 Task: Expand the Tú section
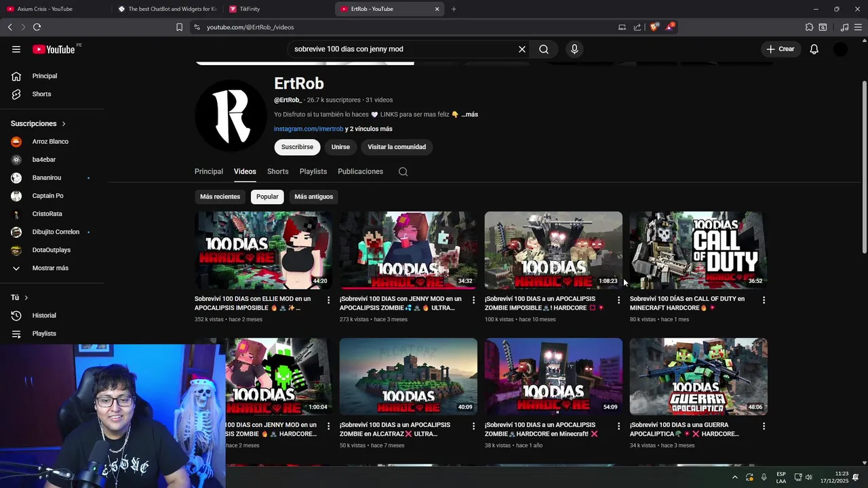pos(19,298)
